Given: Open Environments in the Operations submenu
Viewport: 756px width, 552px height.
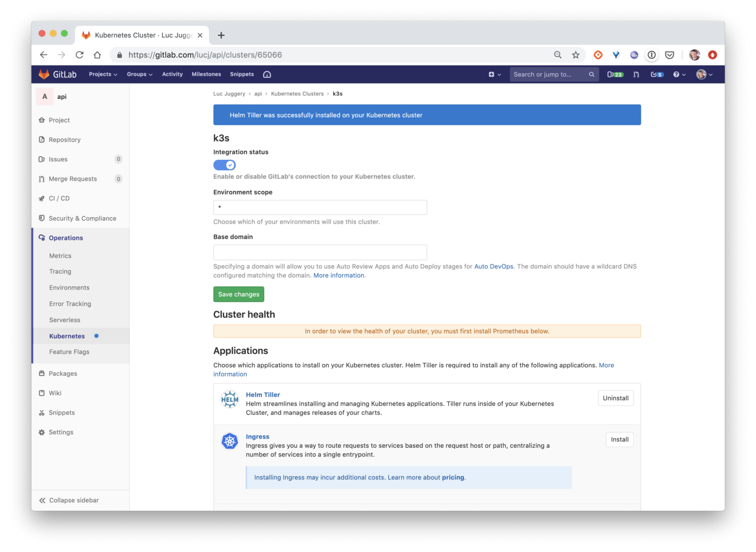Looking at the screenshot, I should point(69,288).
